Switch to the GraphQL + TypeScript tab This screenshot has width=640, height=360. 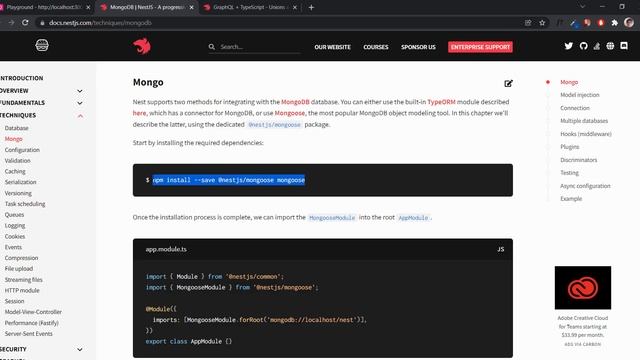tap(249, 7)
